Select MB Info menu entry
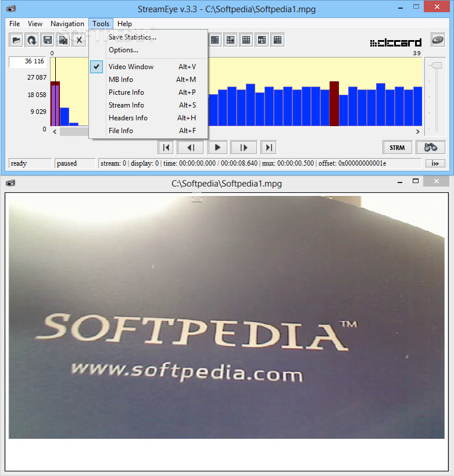Image resolution: width=454 pixels, height=476 pixels. (x=148, y=80)
